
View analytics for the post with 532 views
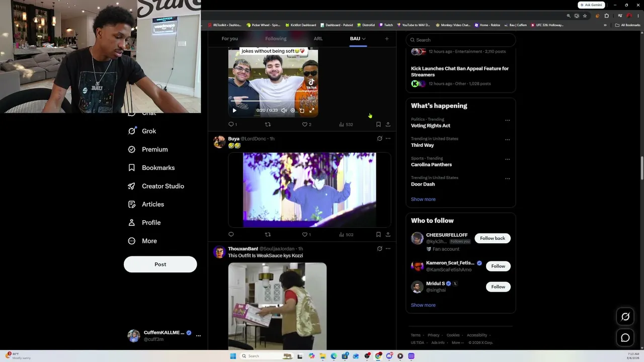[346, 124]
